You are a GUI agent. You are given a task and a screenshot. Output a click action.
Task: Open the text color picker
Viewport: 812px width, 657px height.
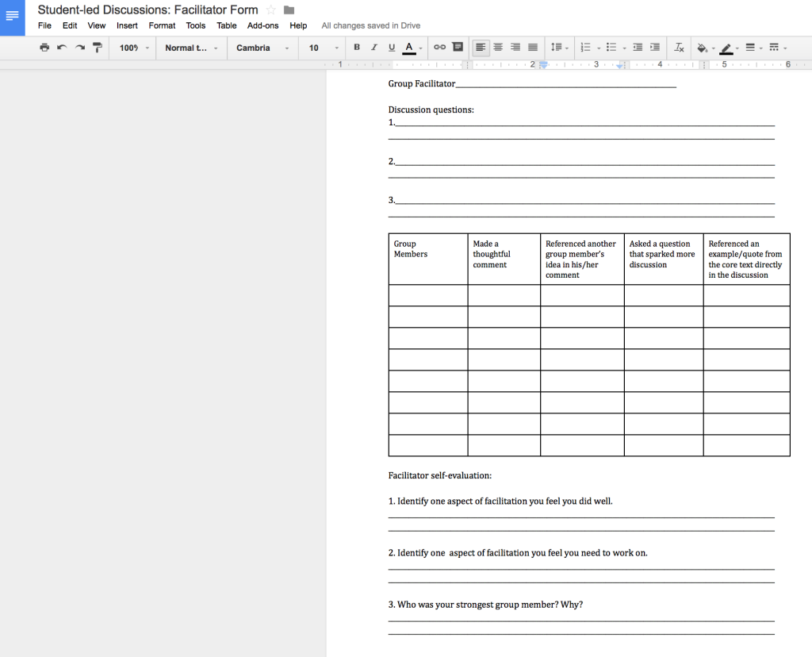tap(409, 48)
